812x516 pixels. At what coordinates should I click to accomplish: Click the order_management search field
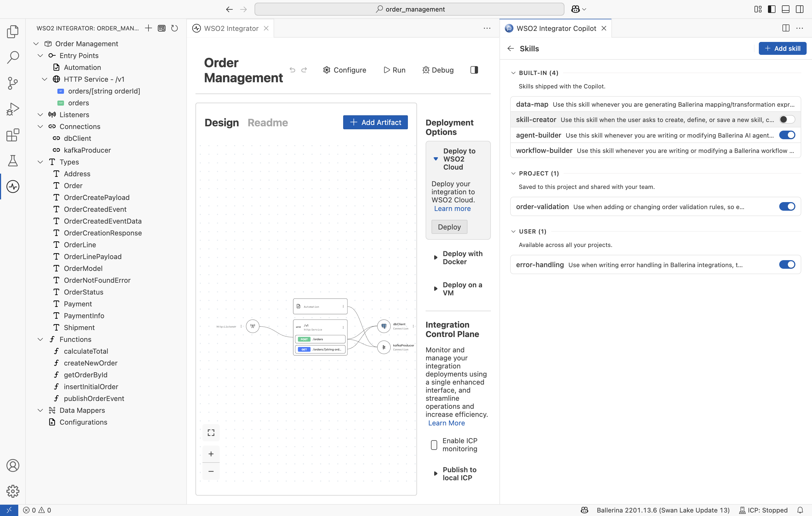pyautogui.click(x=409, y=9)
